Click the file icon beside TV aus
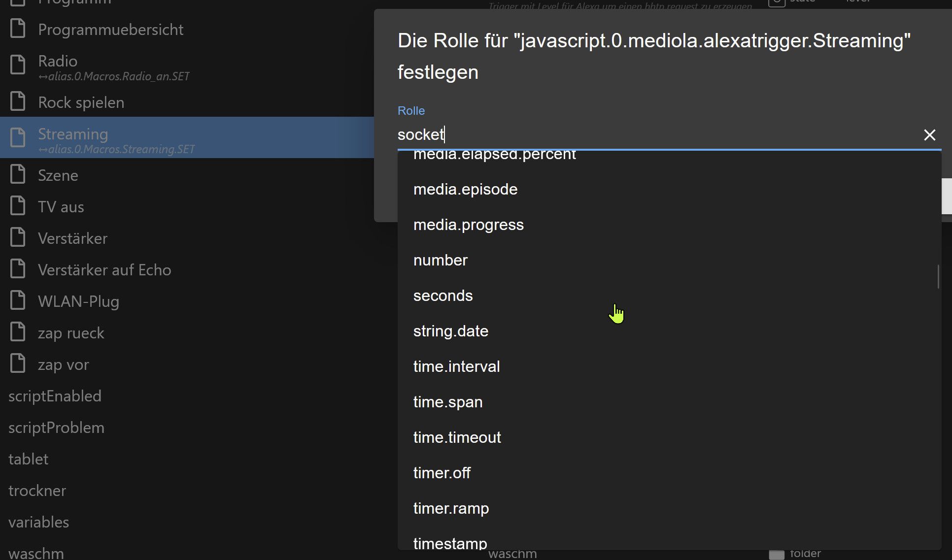Screen dimensions: 952x560 pos(18,206)
